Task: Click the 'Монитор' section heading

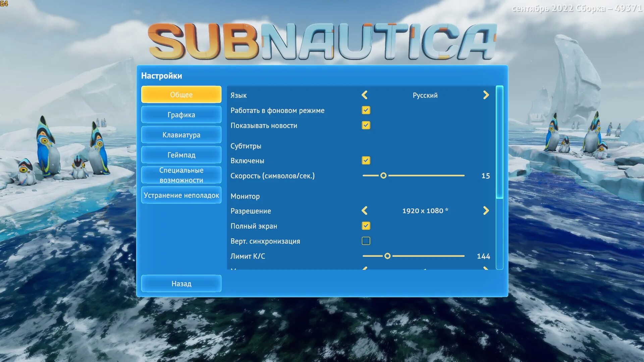Action: coord(245,196)
